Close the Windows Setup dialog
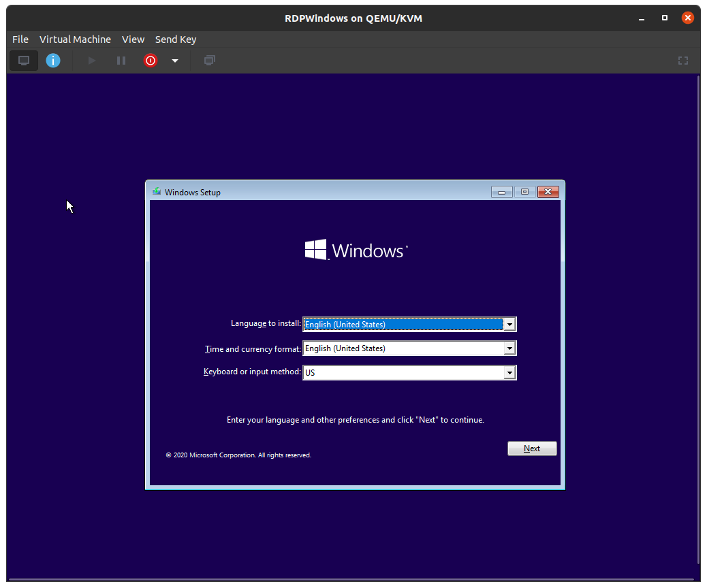Screen dimensions: 707x588 [548, 192]
